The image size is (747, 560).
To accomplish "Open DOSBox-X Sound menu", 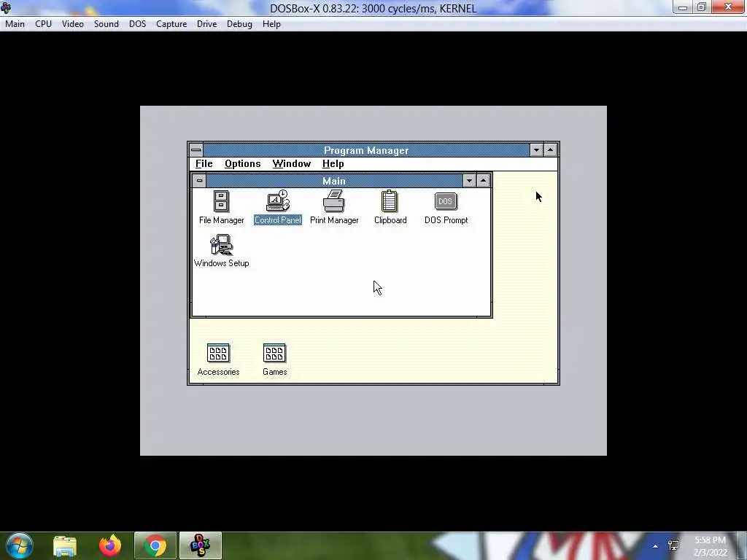I will [x=107, y=24].
